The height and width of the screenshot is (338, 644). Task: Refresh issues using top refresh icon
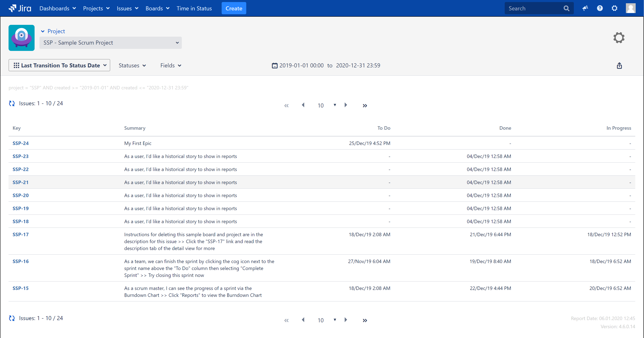pos(12,103)
